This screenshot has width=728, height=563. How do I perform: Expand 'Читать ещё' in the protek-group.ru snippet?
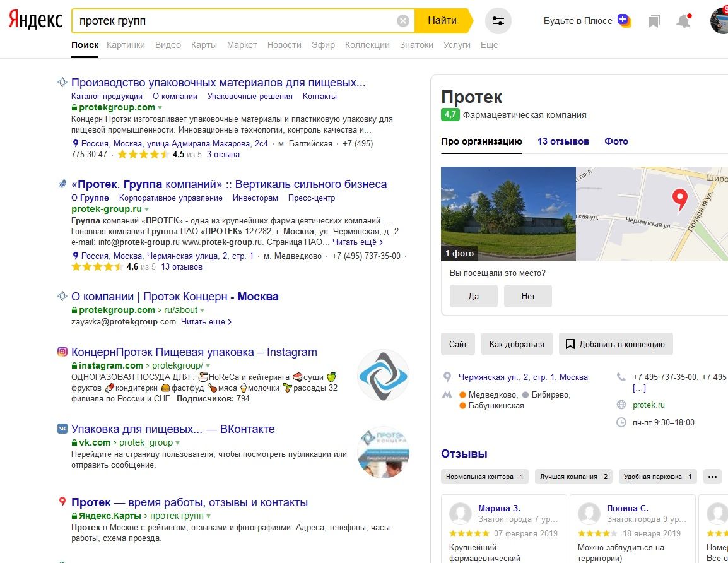click(358, 242)
